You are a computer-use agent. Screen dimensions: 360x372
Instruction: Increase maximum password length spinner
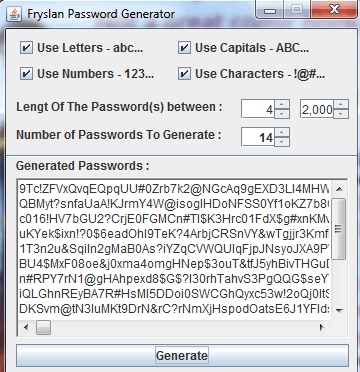click(x=341, y=104)
